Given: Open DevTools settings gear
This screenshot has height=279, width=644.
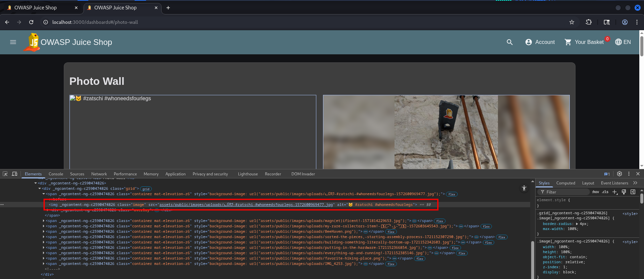Looking at the screenshot, I should (x=619, y=174).
